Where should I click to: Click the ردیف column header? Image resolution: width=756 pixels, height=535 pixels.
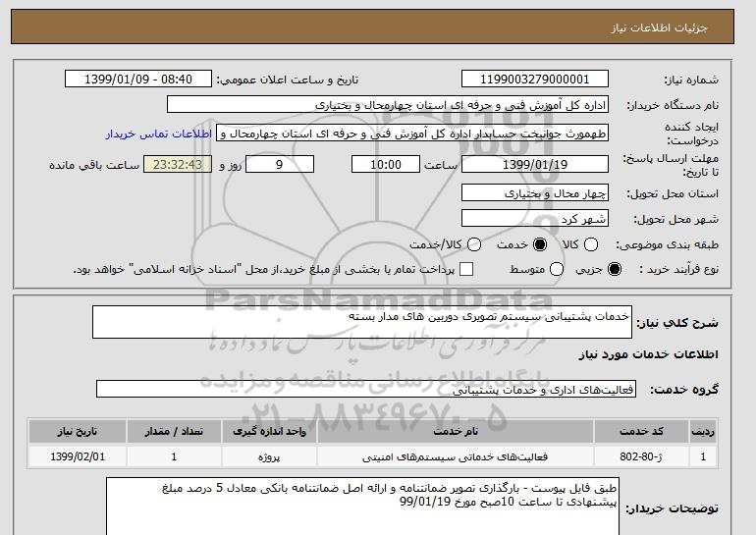(703, 431)
